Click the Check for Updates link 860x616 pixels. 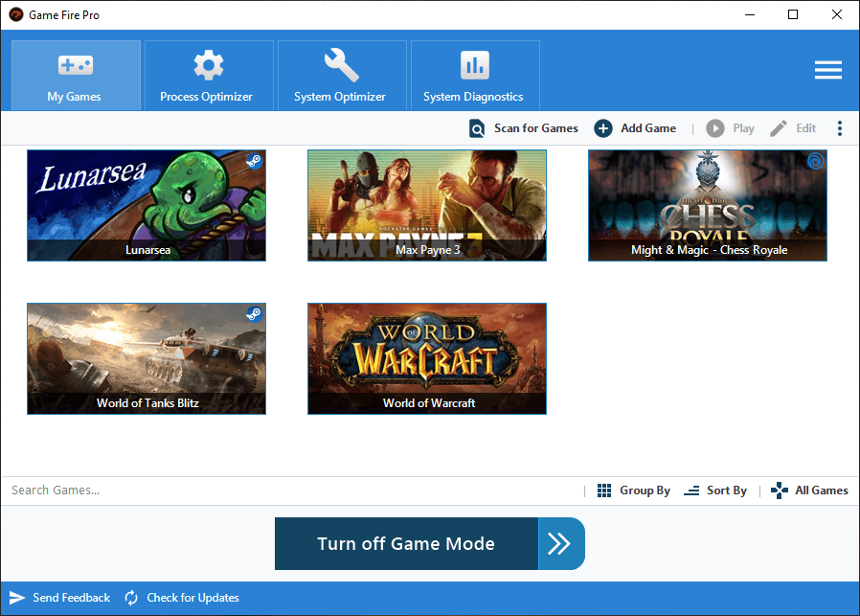pyautogui.click(x=192, y=598)
